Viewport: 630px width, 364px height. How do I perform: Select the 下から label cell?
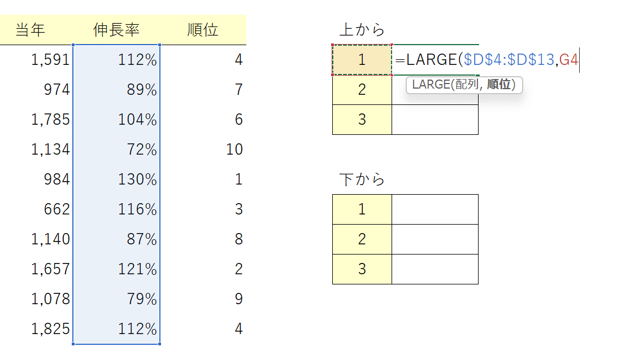362,179
